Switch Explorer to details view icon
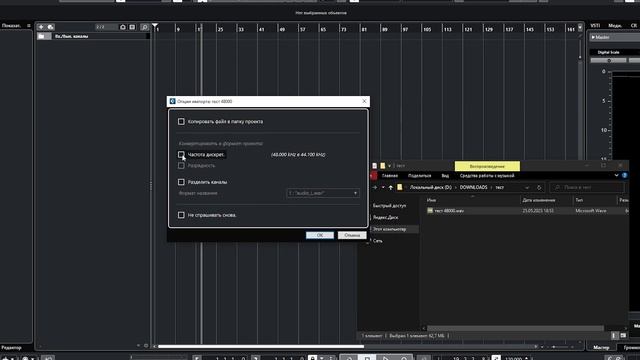This screenshot has height=360, width=640. point(615,336)
